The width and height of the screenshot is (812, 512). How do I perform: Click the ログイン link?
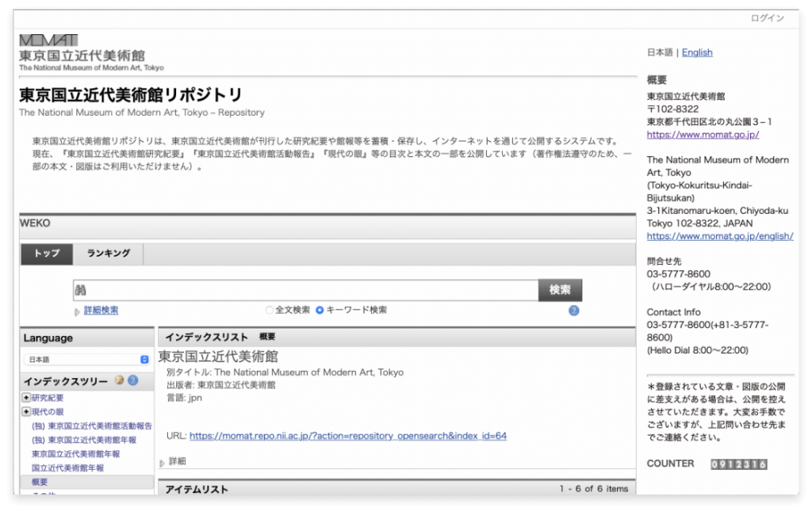(x=767, y=18)
